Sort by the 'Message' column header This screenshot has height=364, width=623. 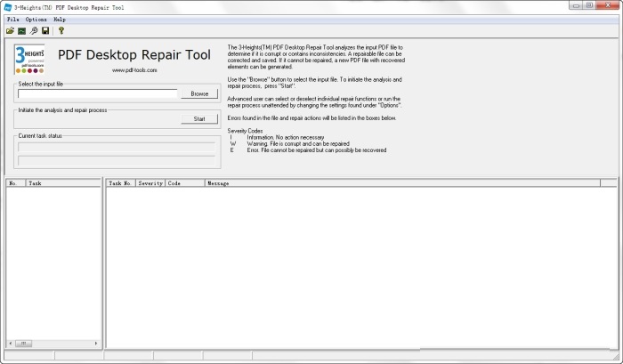coord(402,183)
